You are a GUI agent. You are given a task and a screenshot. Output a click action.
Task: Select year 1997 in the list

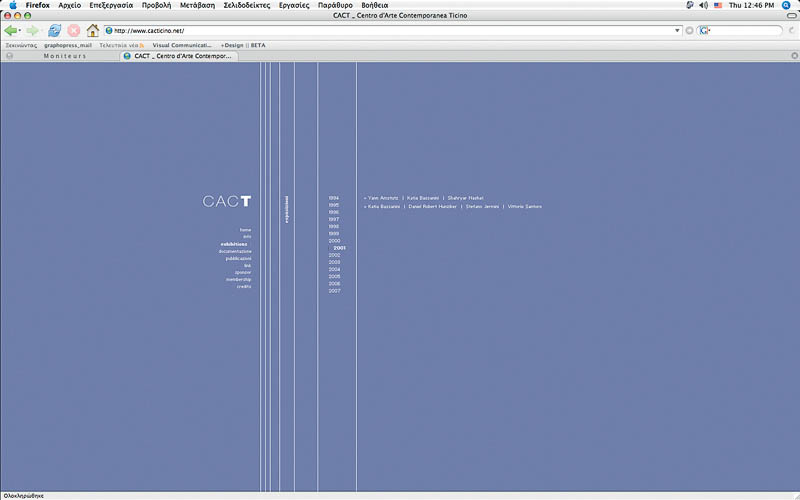(x=334, y=219)
